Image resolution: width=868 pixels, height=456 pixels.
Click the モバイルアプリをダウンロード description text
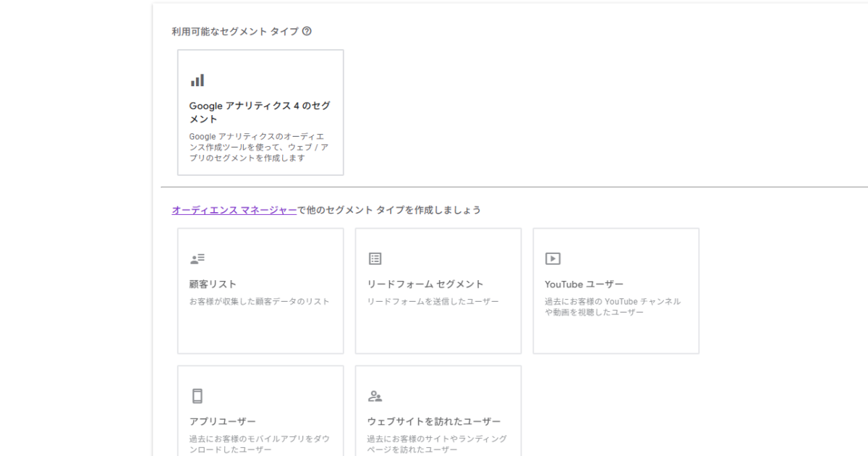tap(259, 444)
